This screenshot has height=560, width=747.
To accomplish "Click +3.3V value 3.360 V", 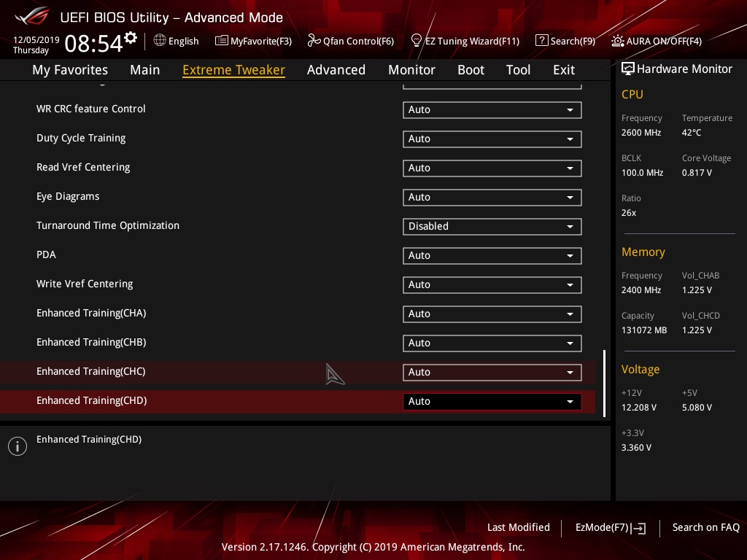I will 636,448.
